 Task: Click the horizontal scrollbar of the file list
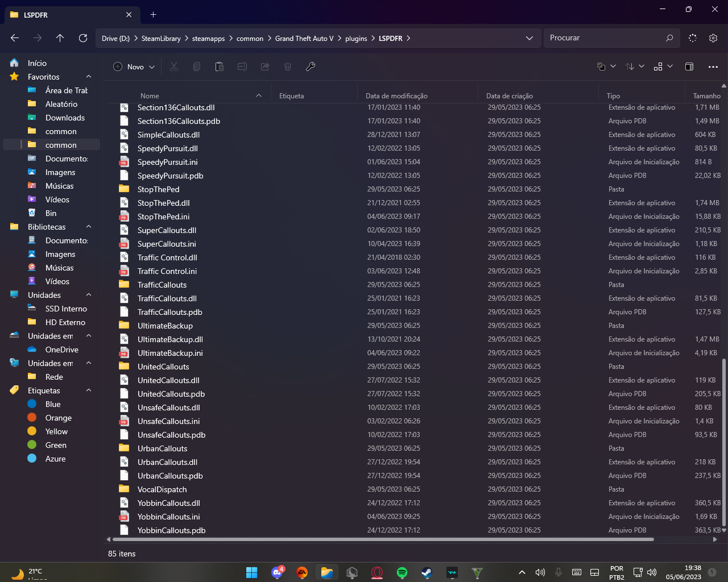coord(383,539)
